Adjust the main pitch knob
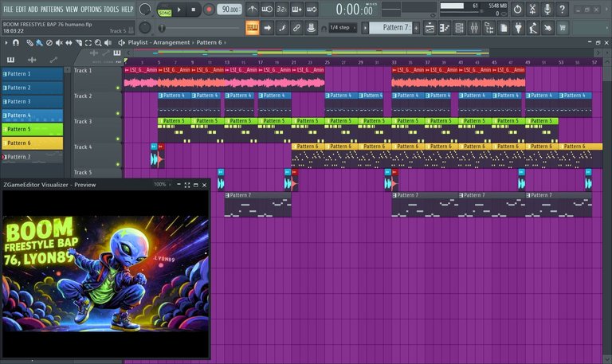612x364 pixels. coord(145,27)
